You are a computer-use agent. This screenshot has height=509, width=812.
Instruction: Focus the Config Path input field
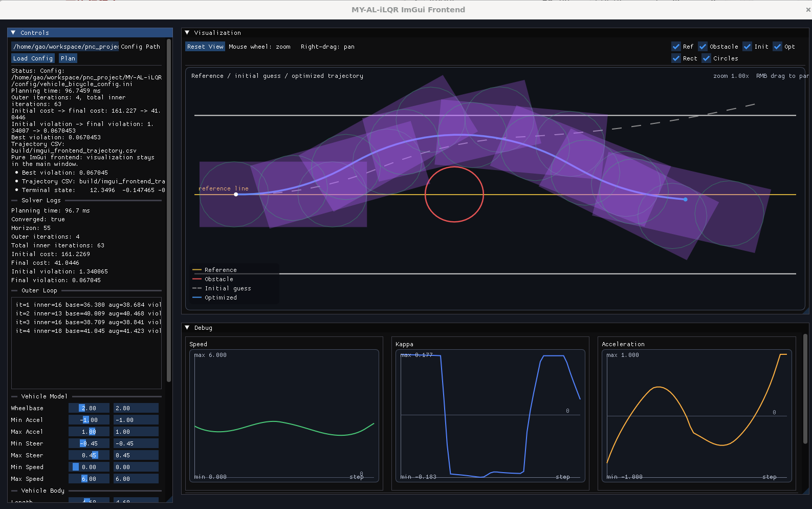click(x=65, y=47)
